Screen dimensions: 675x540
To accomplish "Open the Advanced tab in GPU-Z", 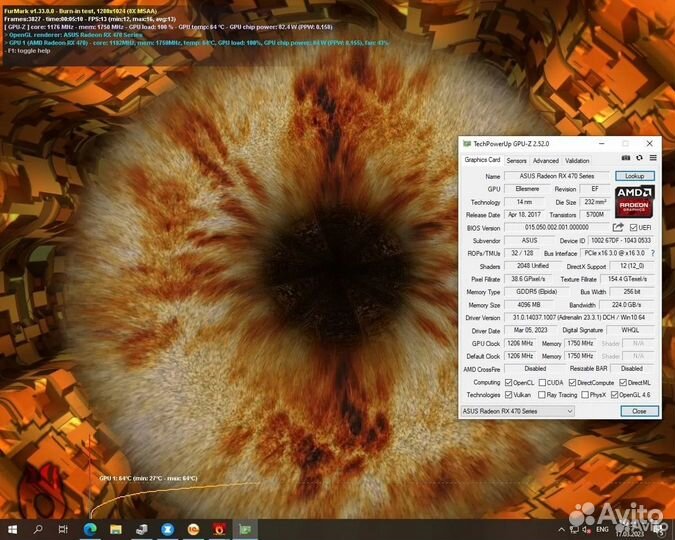I will point(546,160).
